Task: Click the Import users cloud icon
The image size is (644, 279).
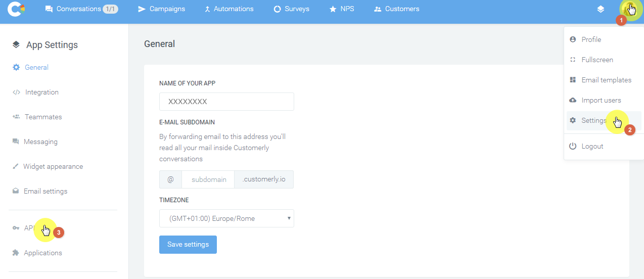Action: [x=573, y=100]
